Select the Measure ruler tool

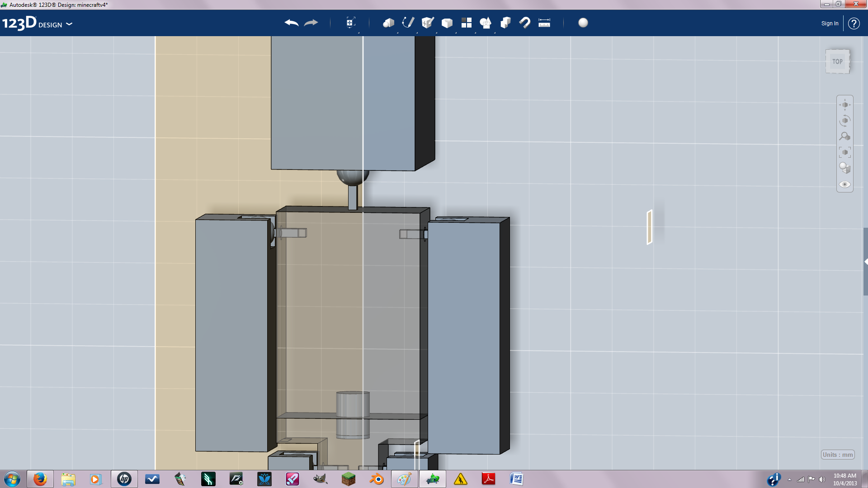point(544,23)
